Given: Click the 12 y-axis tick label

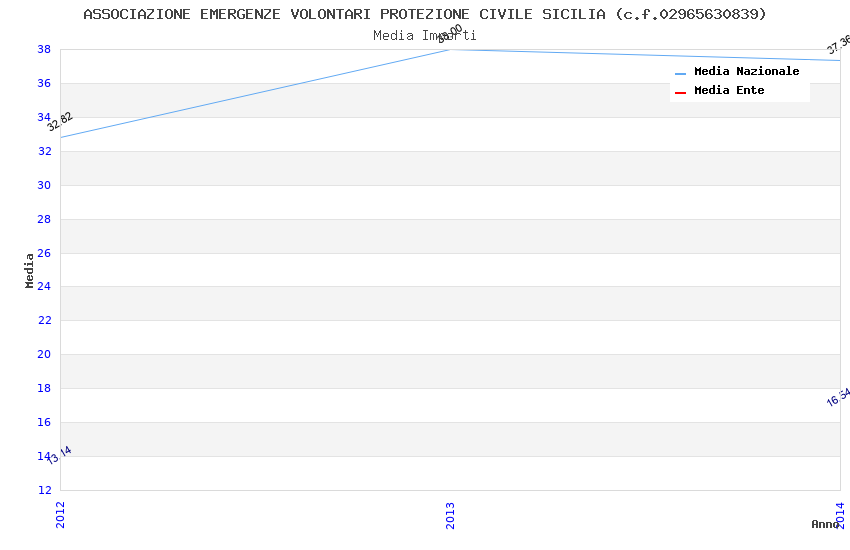Looking at the screenshot, I should click(x=44, y=490).
